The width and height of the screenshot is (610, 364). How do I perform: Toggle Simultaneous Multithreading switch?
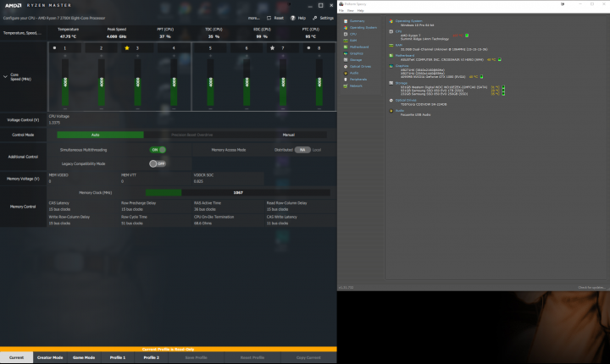click(158, 150)
